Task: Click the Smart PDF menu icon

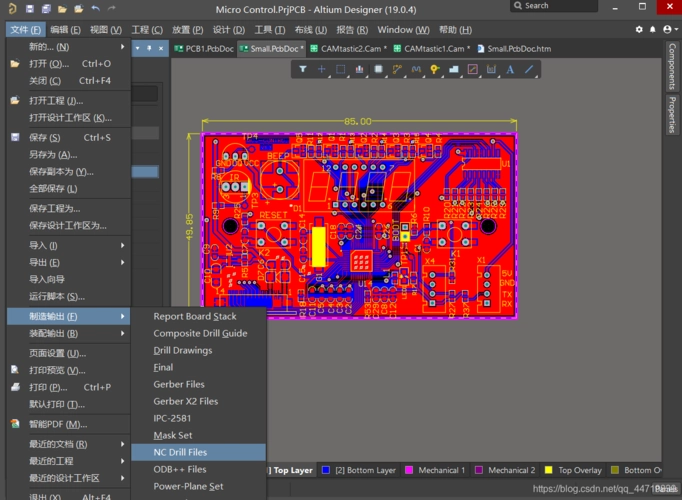Action: click(15, 424)
